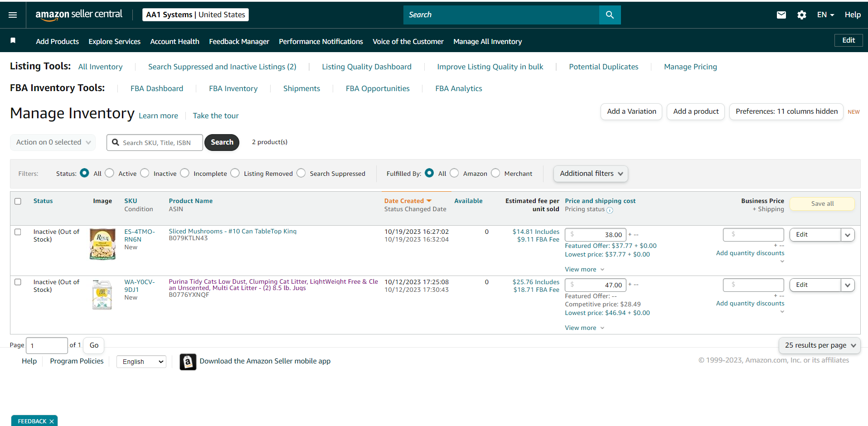Screen dimensions: 868x426
Task: Expand View more for Purina Tidy Cats pricing
Action: pos(585,328)
